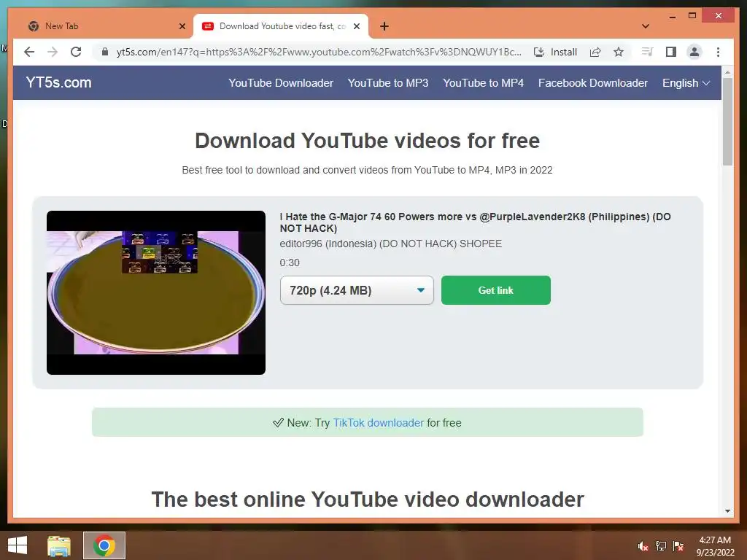Viewport: 747px width, 560px height.
Task: Maximize the Chrome window
Action: pyautogui.click(x=692, y=16)
